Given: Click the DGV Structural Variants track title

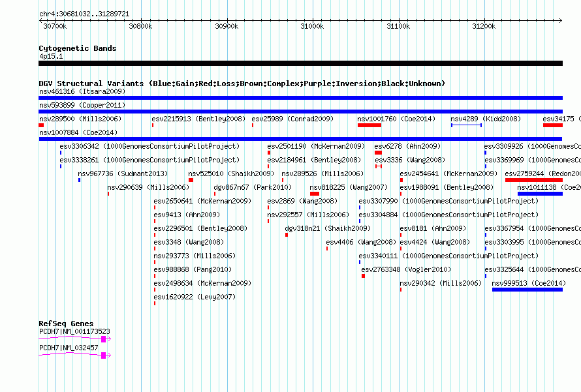Looking at the screenshot, I should [x=242, y=83].
